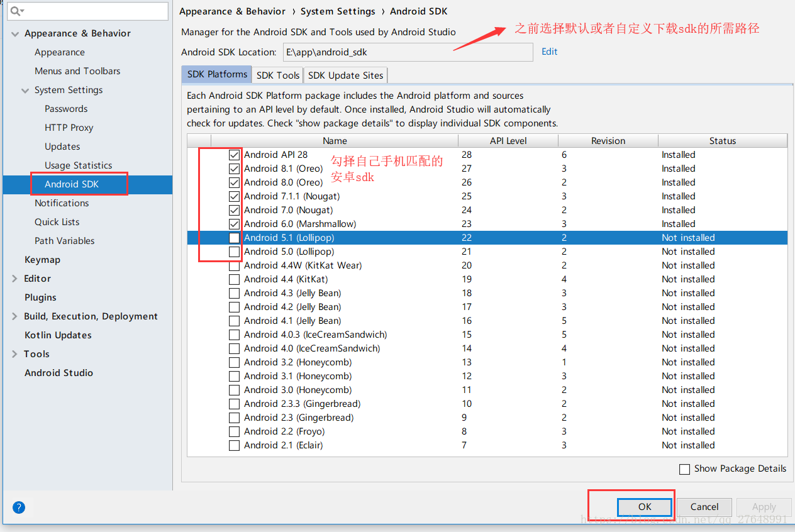Click the Name column header

[x=335, y=141]
